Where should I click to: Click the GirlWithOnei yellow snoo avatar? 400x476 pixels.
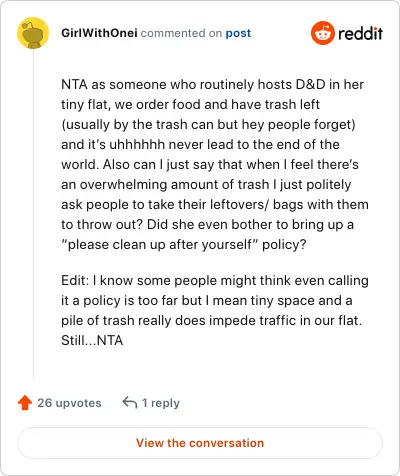click(33, 33)
